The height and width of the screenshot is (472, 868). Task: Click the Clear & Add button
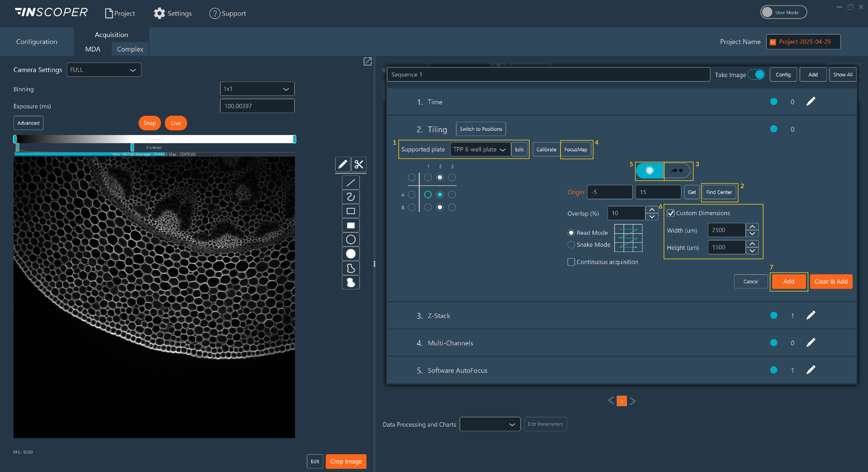point(831,281)
